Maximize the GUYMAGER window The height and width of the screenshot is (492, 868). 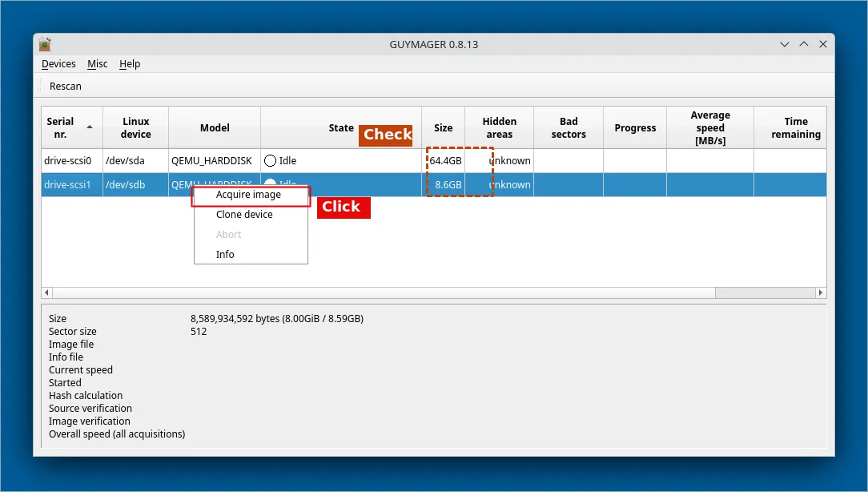pos(804,44)
